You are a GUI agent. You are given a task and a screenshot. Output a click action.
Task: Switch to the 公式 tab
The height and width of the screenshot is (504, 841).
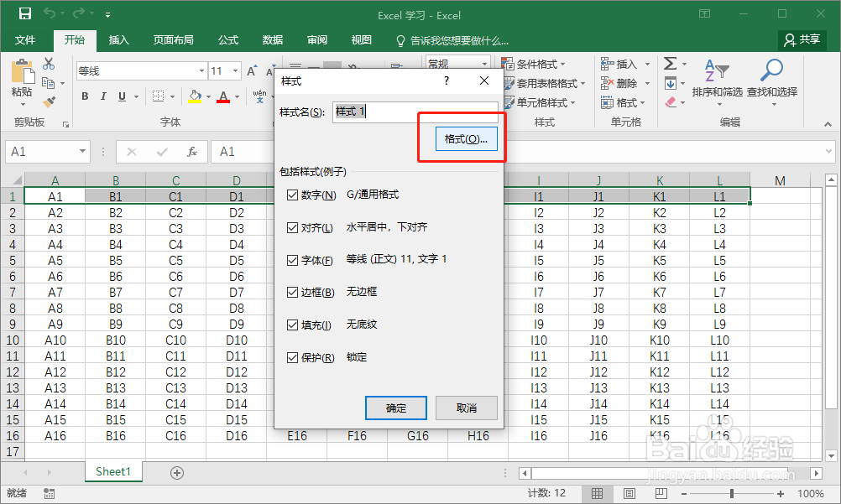[x=228, y=40]
